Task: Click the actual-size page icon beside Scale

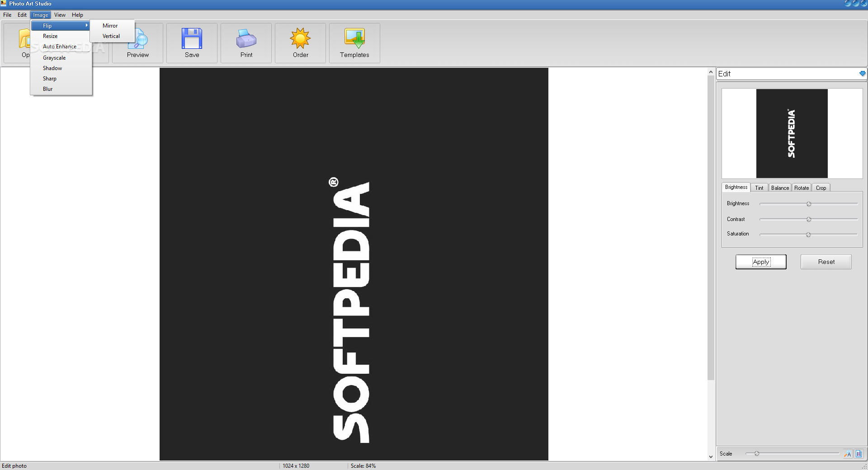Action: pos(859,454)
